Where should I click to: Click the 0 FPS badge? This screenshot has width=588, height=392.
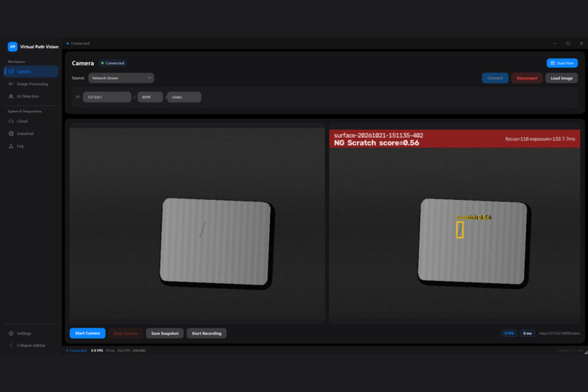pyautogui.click(x=509, y=333)
